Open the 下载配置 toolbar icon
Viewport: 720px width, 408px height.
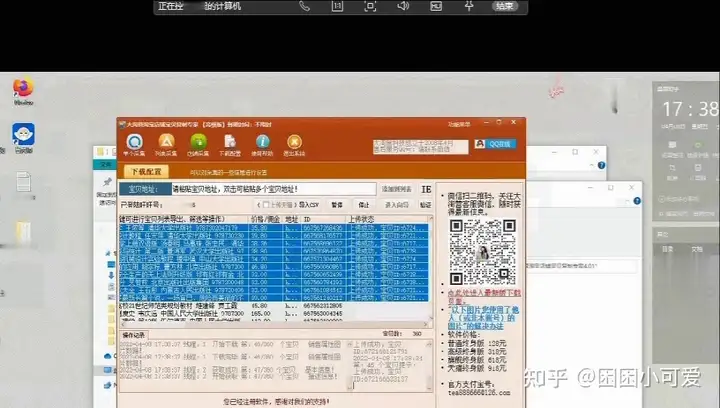(230, 145)
